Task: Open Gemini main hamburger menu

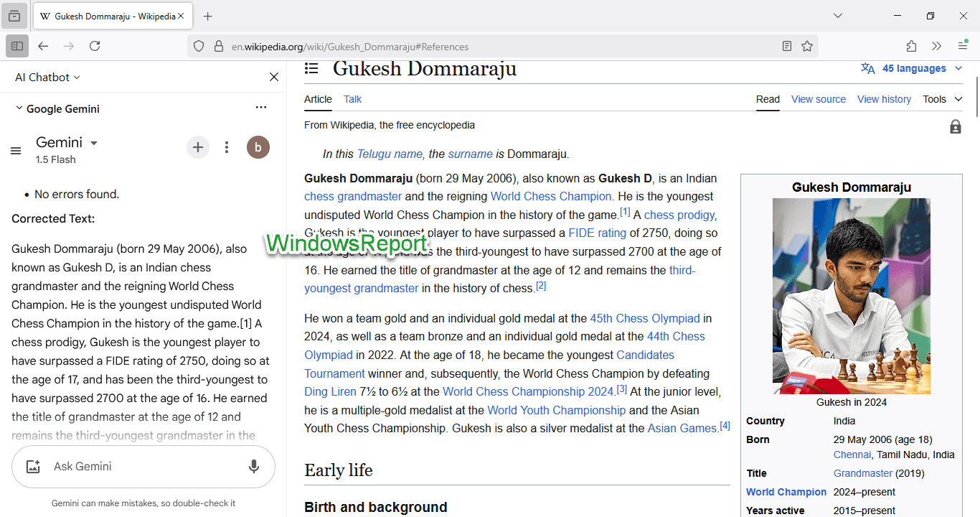Action: click(x=16, y=150)
